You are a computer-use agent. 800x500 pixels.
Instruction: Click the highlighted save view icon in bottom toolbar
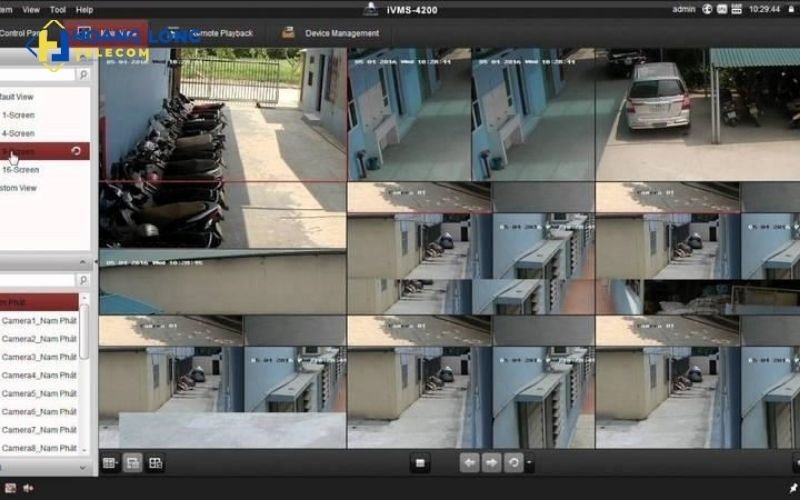(133, 463)
